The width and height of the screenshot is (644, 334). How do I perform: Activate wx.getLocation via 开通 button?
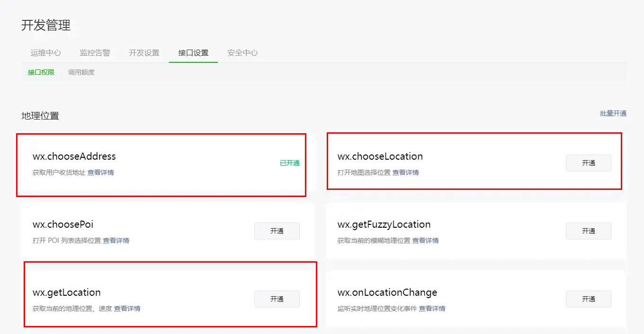tap(277, 299)
